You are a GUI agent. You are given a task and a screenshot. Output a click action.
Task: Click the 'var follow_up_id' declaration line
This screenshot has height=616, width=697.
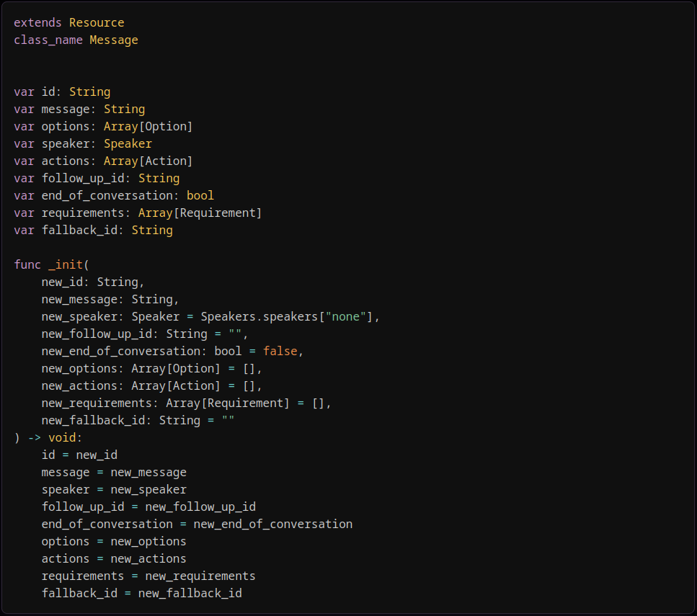pos(97,178)
